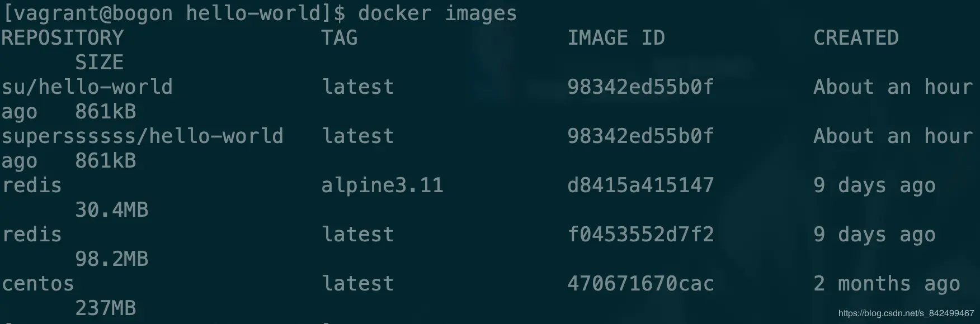Click the alpine3.11 tag
Viewport: 980px width, 324px height.
click(382, 185)
